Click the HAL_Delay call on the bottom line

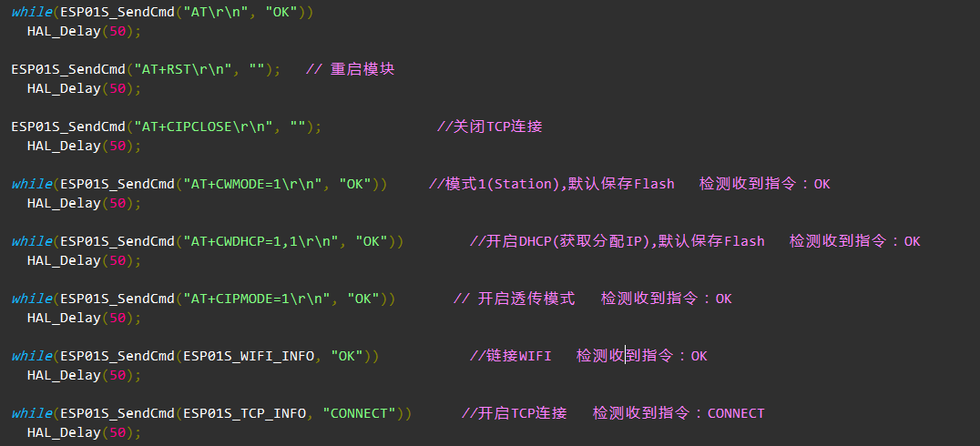(x=63, y=432)
